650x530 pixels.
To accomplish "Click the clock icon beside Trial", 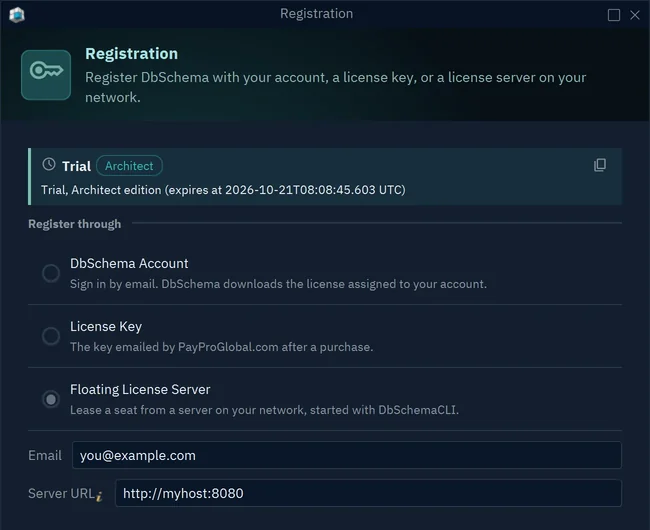I will 49,165.
